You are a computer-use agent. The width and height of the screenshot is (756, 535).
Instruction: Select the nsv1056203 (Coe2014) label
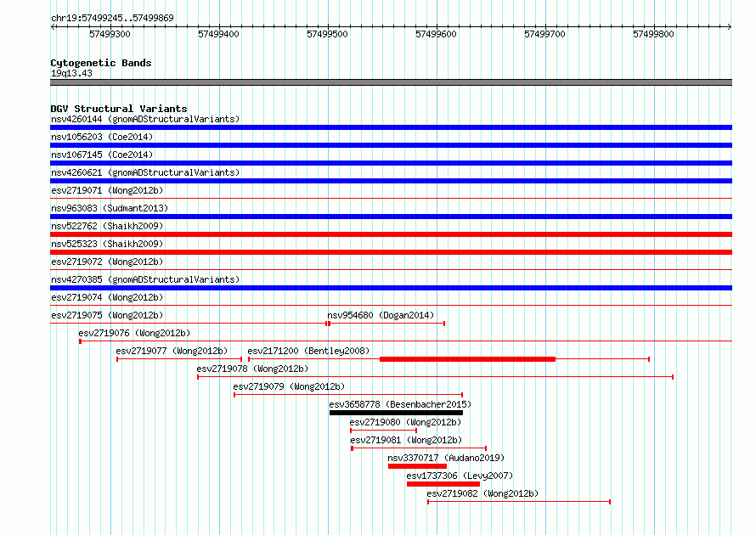(102, 137)
